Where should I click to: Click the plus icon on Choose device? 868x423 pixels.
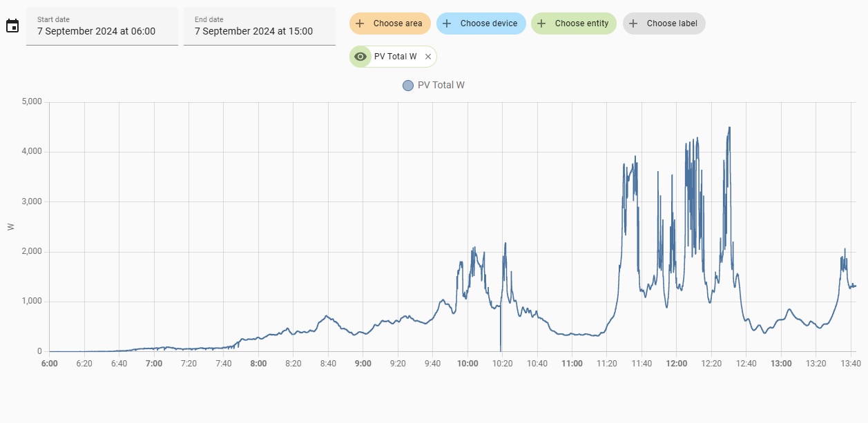(x=447, y=23)
